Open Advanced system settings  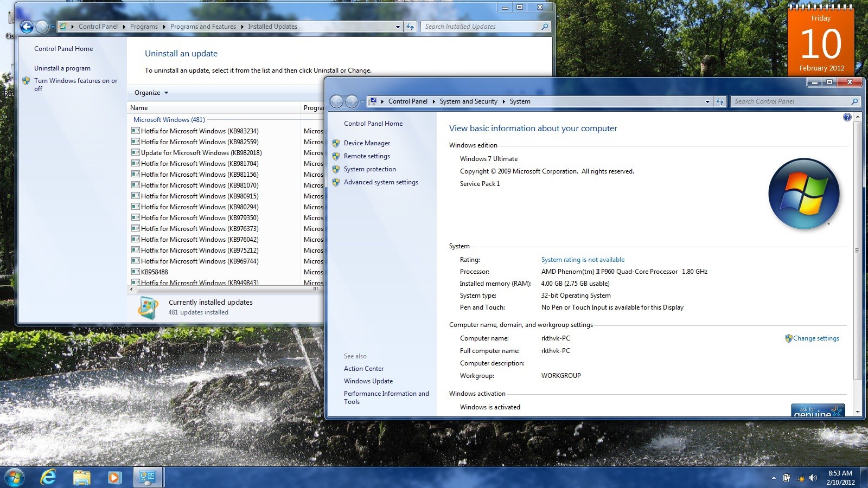pyautogui.click(x=381, y=182)
